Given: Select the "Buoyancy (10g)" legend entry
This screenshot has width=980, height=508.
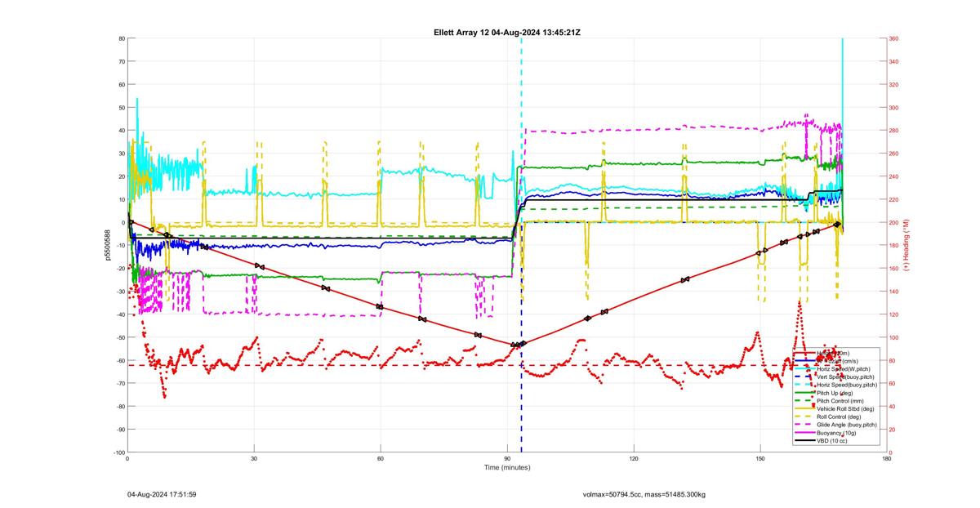Looking at the screenshot, I should [x=836, y=433].
